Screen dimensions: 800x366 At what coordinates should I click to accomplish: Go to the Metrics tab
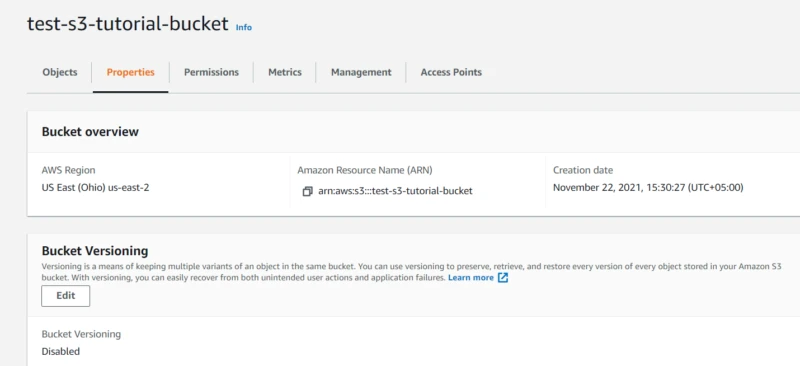285,72
